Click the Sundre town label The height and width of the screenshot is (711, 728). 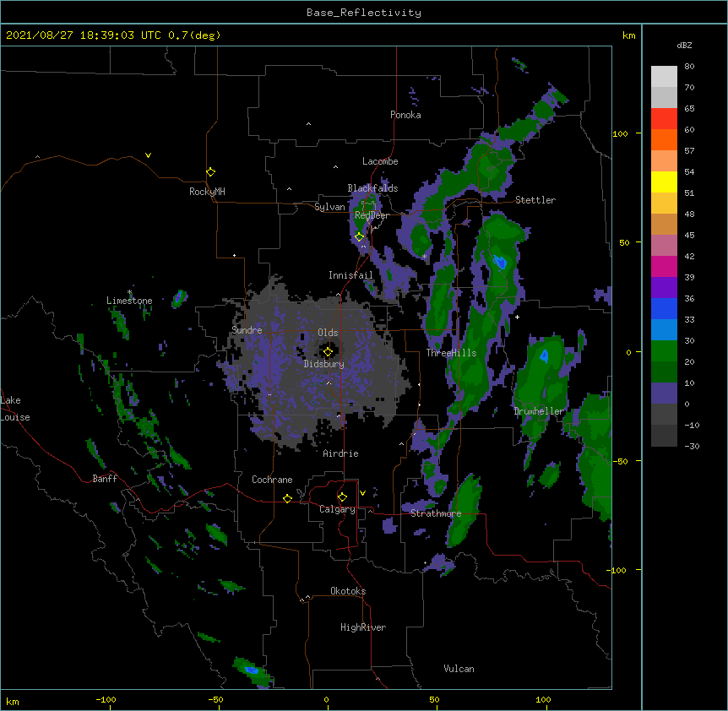[247, 330]
